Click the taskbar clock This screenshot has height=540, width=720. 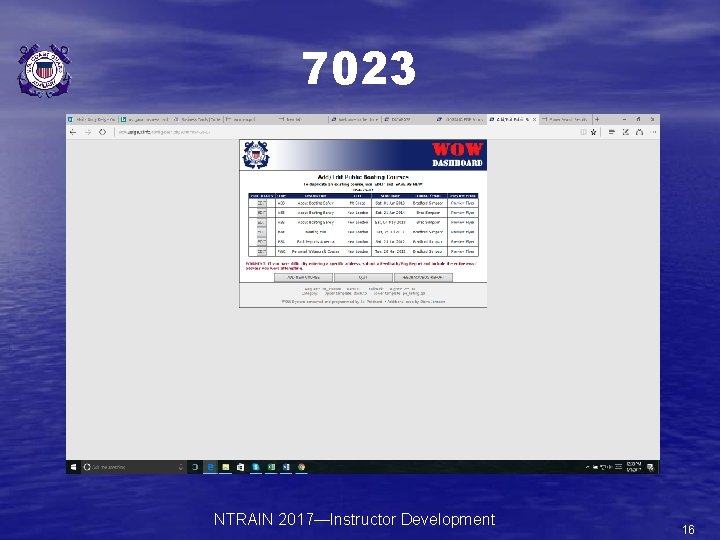click(634, 467)
